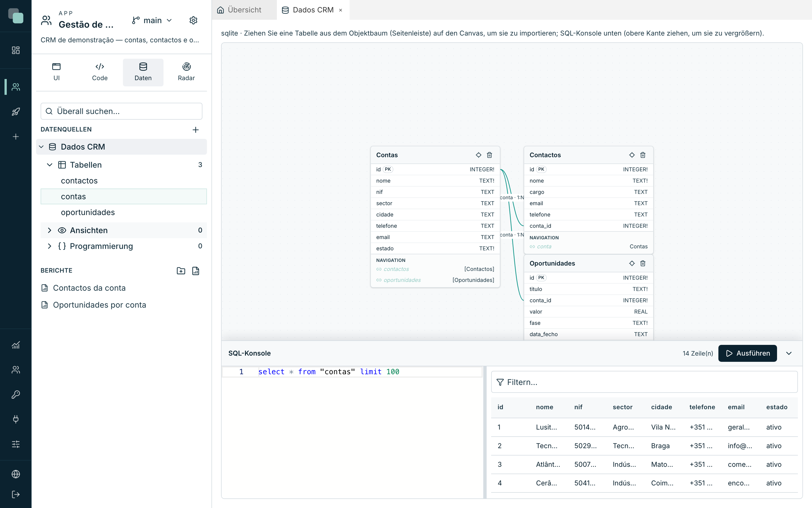The width and height of the screenshot is (812, 508).
Task: Add a new data source with plus icon
Action: [x=196, y=130]
